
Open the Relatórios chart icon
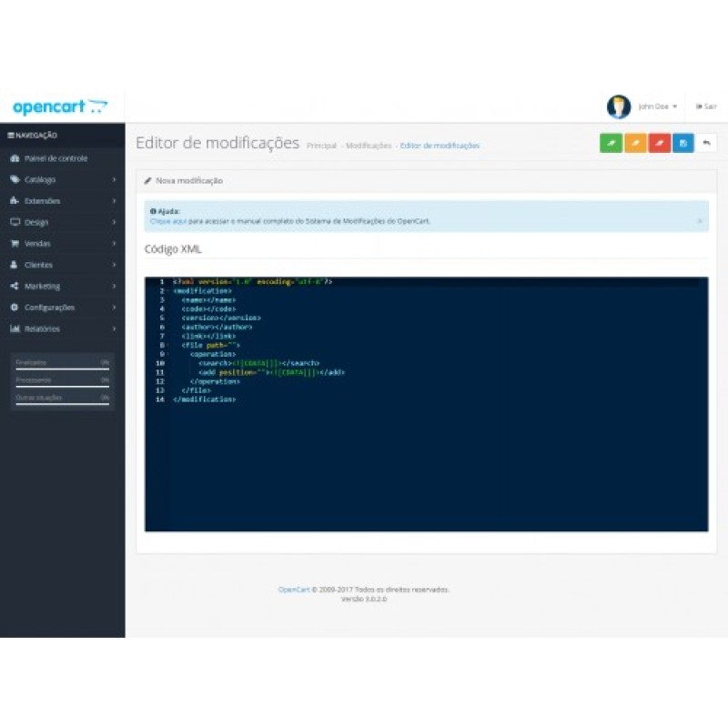tap(14, 329)
